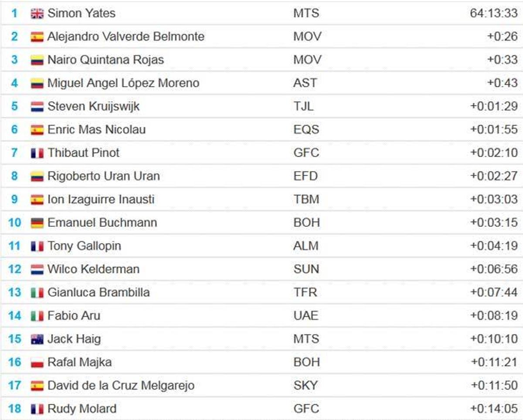
Task: Click leader time 64:13:33
Action: (494, 14)
